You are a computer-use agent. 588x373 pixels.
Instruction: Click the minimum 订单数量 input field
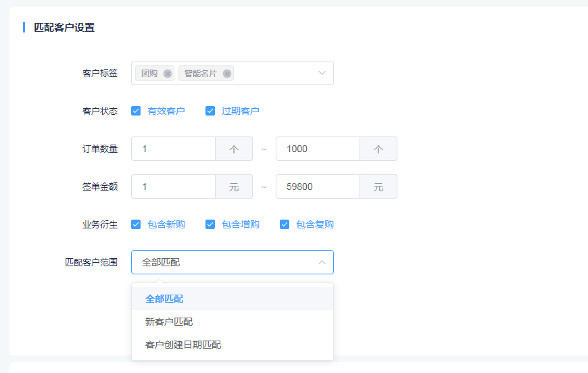click(x=173, y=149)
